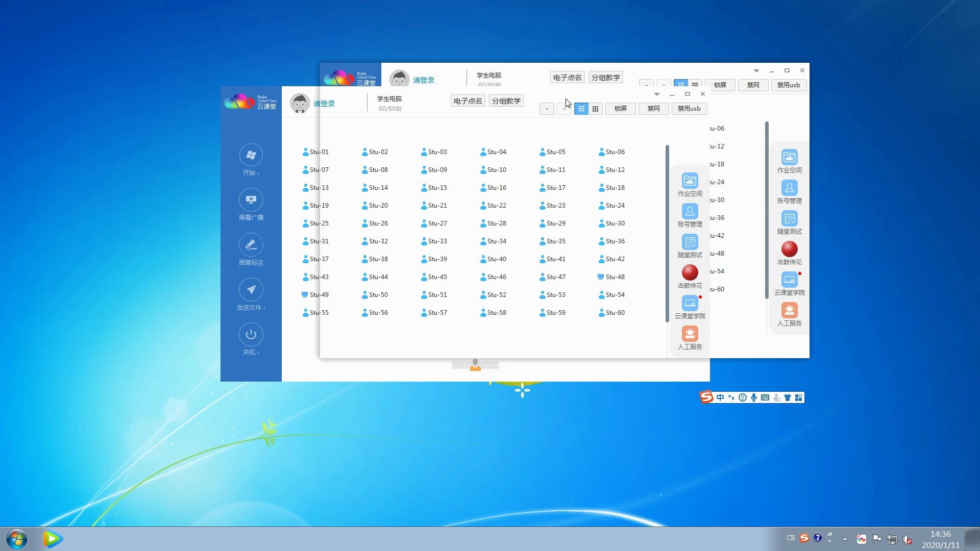Launch 击鼓传花 in the back window

pos(789,253)
